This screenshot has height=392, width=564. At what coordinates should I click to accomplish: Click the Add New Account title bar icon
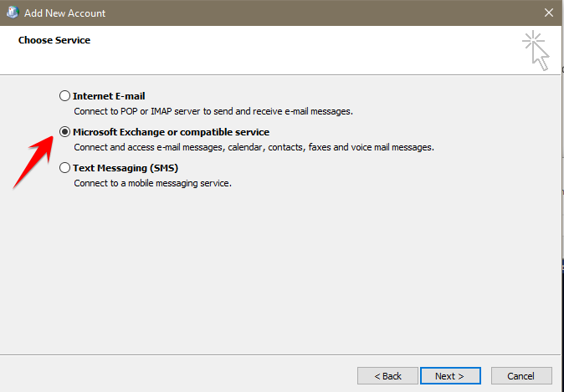pyautogui.click(x=13, y=13)
